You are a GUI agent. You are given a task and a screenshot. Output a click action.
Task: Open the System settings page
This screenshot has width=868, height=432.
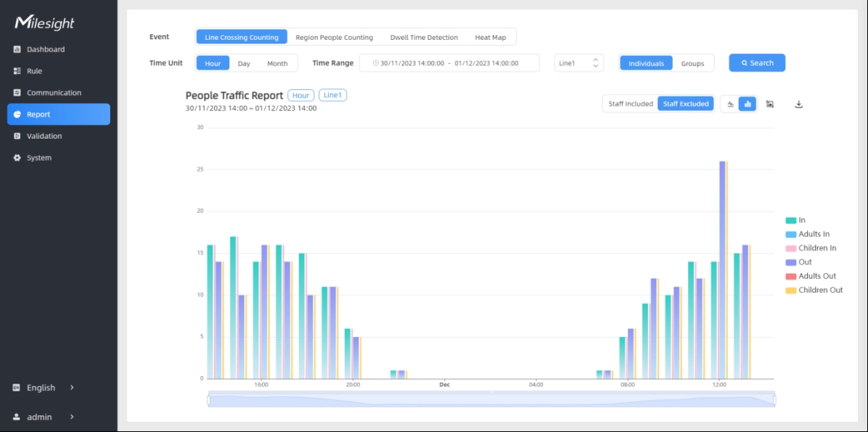click(x=39, y=158)
